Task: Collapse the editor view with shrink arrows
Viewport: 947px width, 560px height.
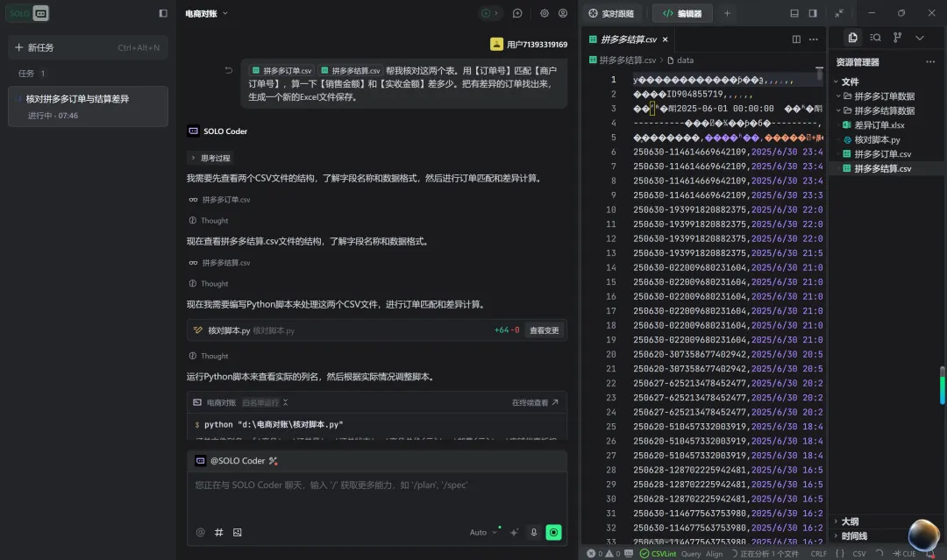Action: [x=839, y=13]
